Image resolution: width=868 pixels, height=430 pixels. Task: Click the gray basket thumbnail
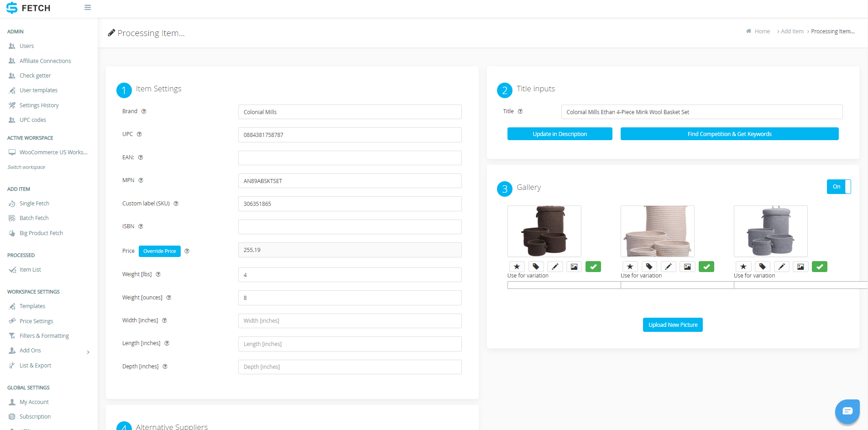[771, 231]
